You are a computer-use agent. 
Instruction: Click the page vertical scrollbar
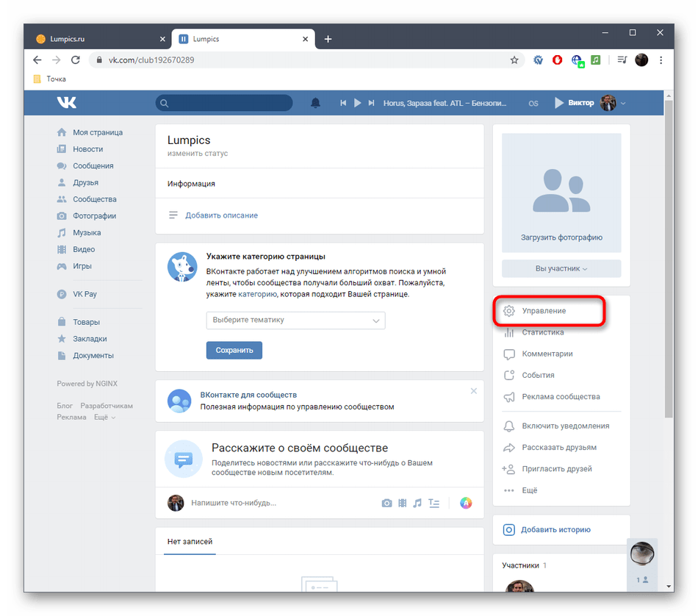click(x=669, y=258)
